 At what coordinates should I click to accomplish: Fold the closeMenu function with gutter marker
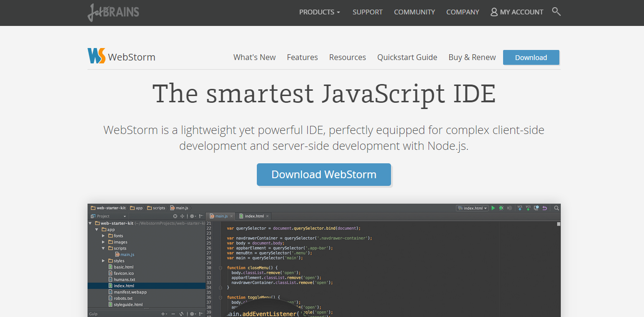click(x=220, y=268)
